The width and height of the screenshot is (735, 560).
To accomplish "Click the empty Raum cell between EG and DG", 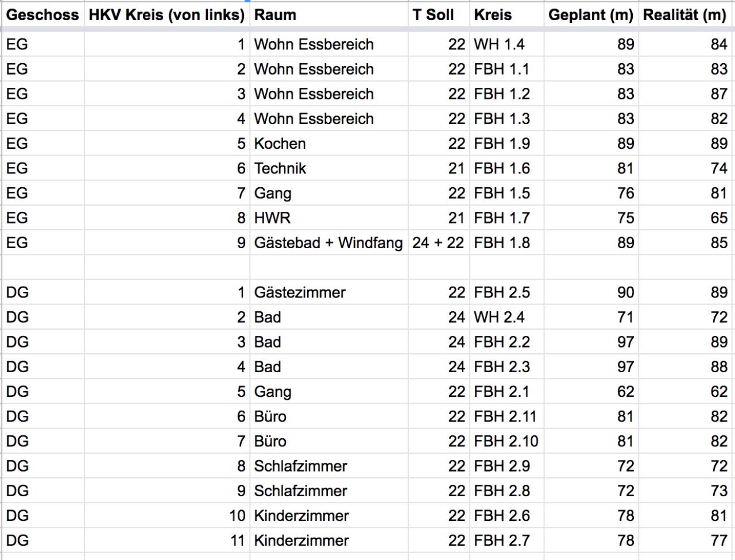I will 329,267.
